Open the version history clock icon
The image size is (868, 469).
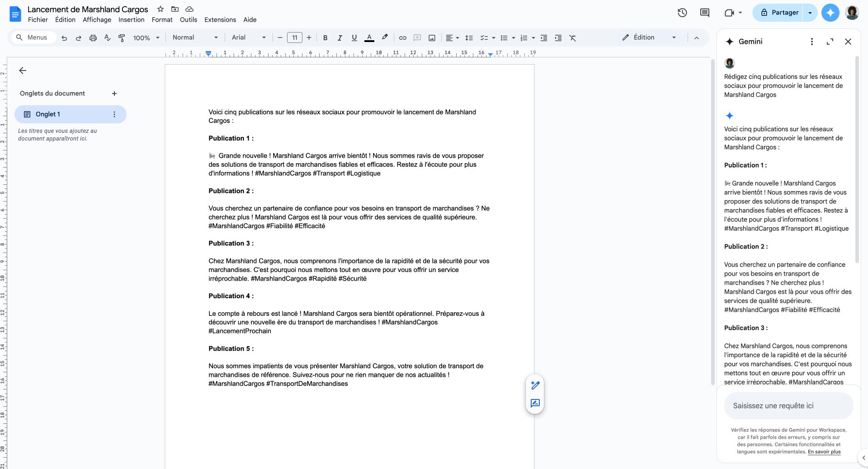point(682,13)
